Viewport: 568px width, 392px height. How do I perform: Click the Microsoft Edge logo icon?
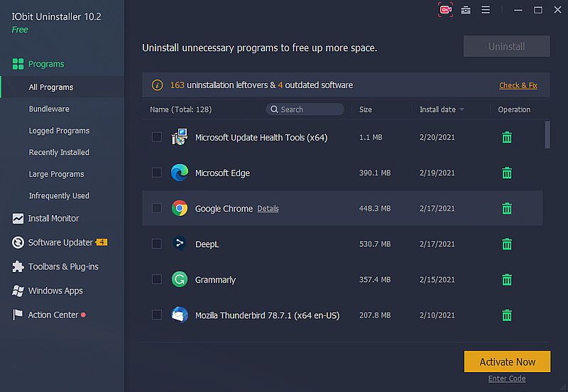(180, 173)
